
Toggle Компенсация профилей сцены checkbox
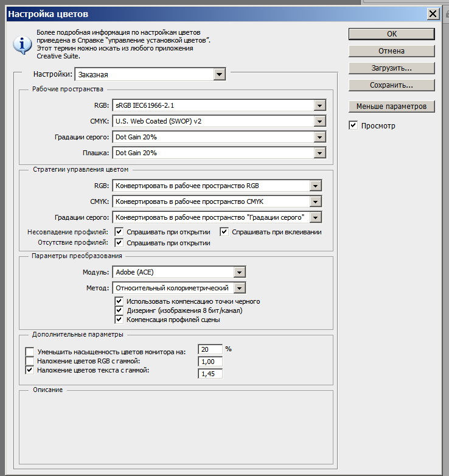coord(119,320)
